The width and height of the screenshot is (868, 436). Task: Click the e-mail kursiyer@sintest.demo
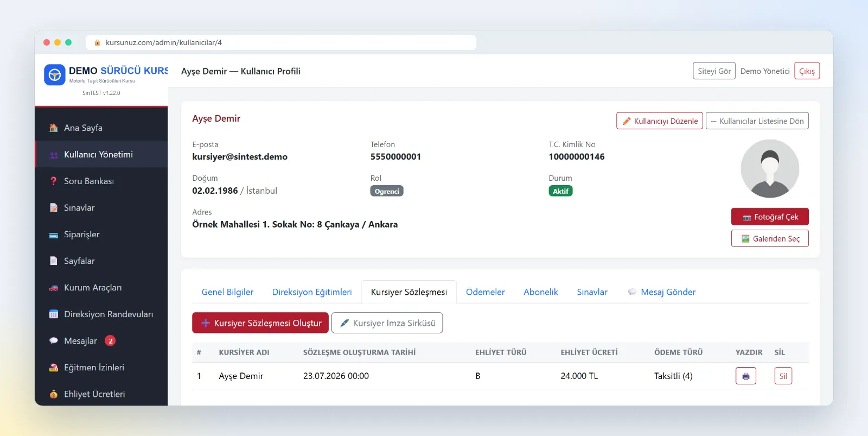click(x=240, y=156)
